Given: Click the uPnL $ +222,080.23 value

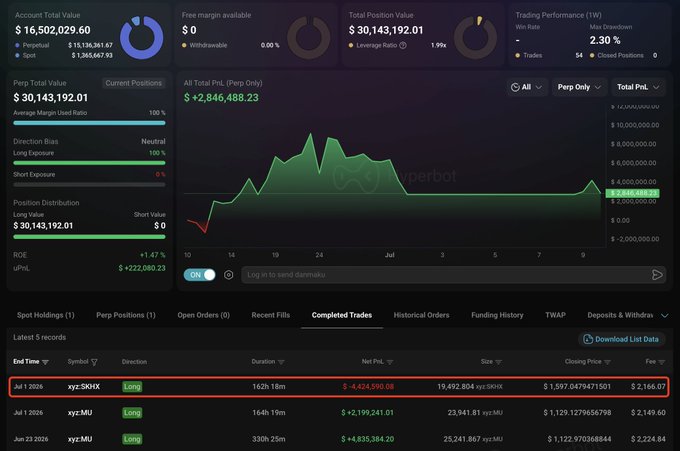Looking at the screenshot, I should pos(142,268).
